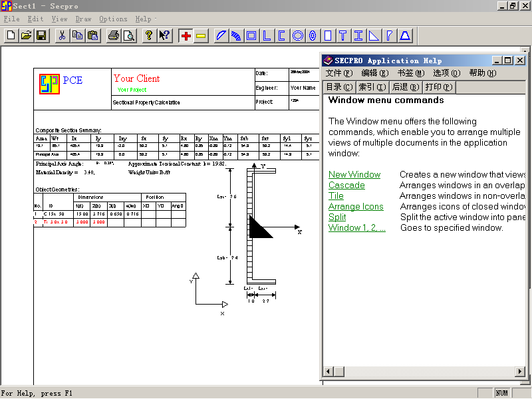This screenshot has width=532, height=399.
Task: Click the SECPRO Help book icon
Action: tap(328, 61)
